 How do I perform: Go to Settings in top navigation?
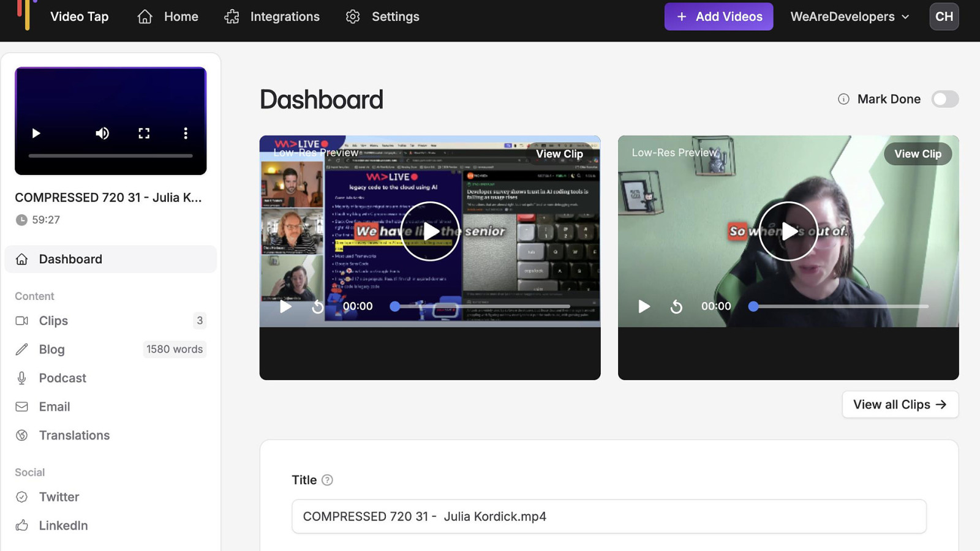tap(383, 17)
